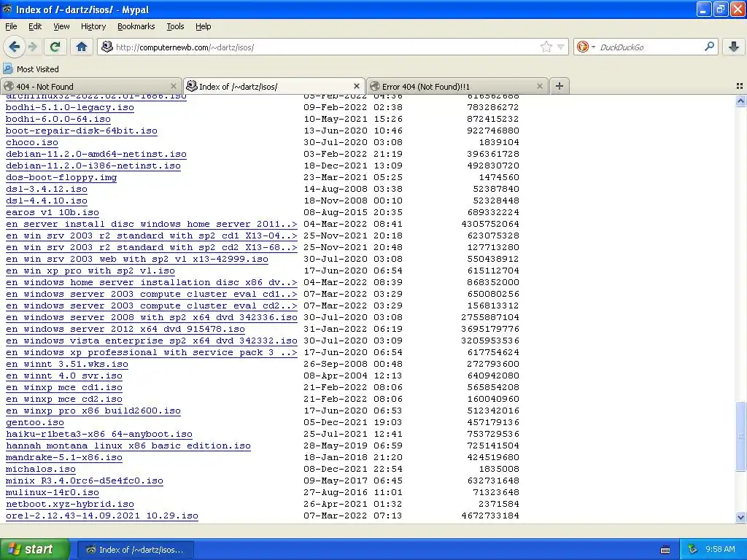Download mandrake-5.1-x86.iso
Image resolution: width=747 pixels, height=560 pixels.
tap(64, 458)
